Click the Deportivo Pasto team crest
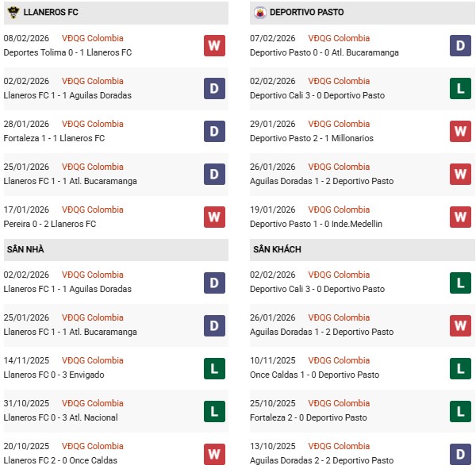 pyautogui.click(x=259, y=13)
